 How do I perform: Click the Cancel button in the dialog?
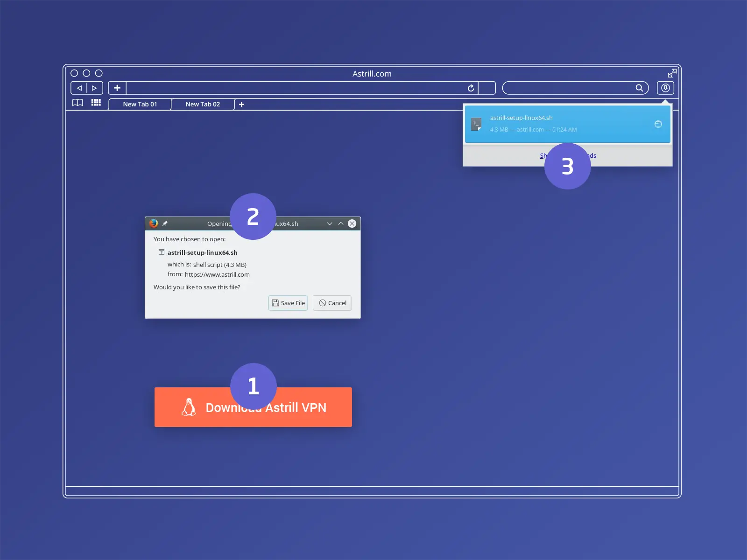[x=332, y=303]
